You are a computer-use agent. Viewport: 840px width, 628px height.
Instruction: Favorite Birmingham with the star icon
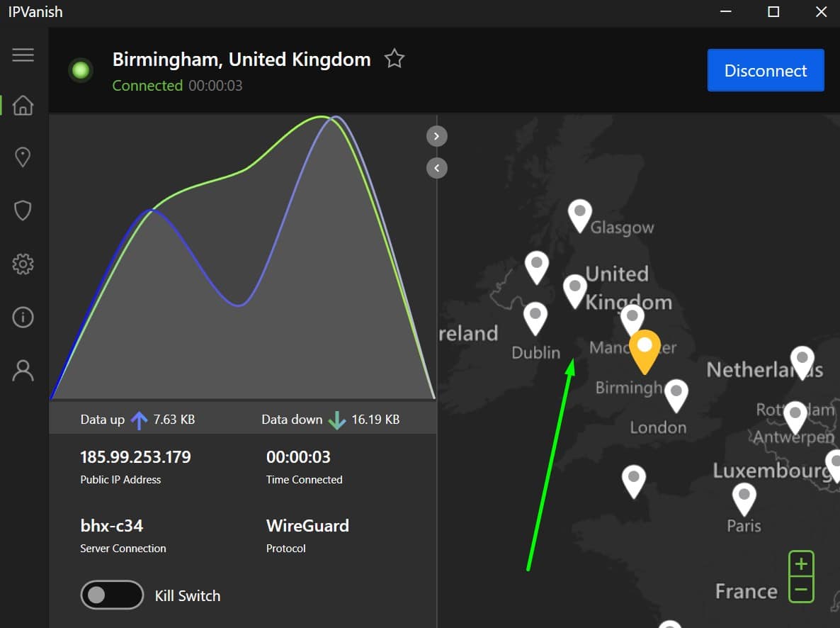(x=395, y=58)
